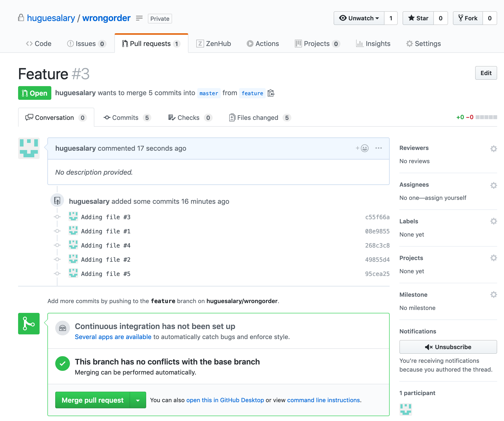The width and height of the screenshot is (504, 421).
Task: Click the commits-pushed timeline icon
Action: (57, 201)
